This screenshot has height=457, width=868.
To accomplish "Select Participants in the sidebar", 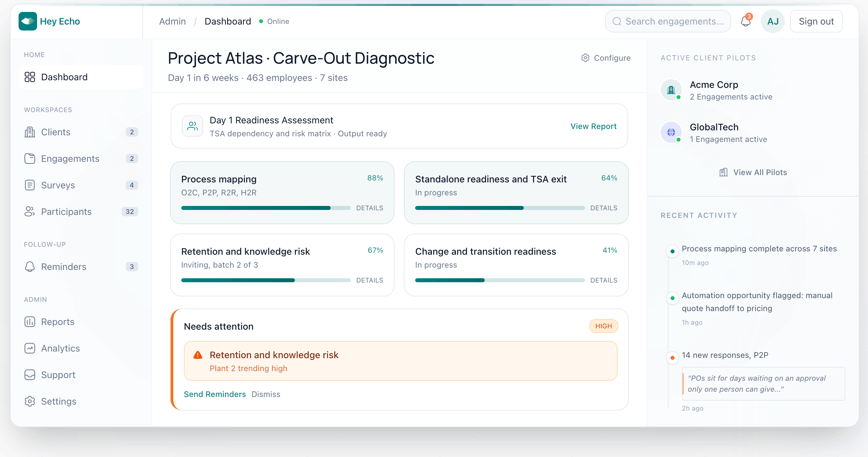I will pos(81,212).
